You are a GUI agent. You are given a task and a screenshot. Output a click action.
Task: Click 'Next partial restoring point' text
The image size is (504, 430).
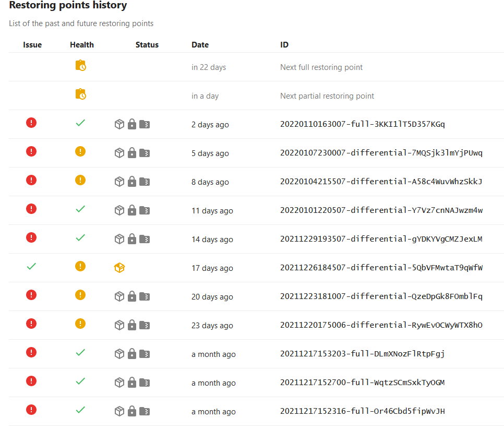[327, 96]
